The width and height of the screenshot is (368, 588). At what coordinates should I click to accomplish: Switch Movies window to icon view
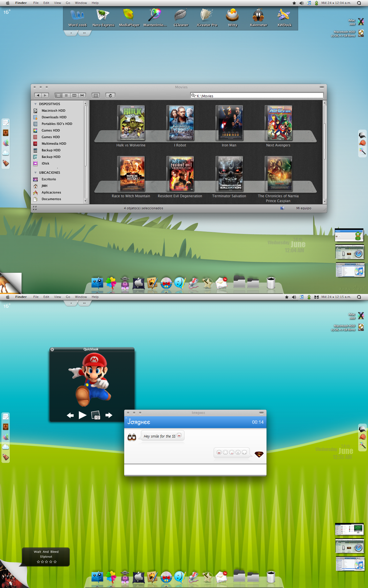coord(58,95)
